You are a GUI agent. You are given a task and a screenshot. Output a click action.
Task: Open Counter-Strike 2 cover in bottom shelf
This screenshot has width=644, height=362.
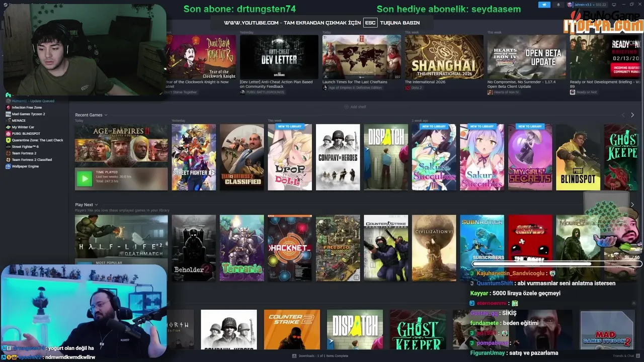[x=292, y=330]
